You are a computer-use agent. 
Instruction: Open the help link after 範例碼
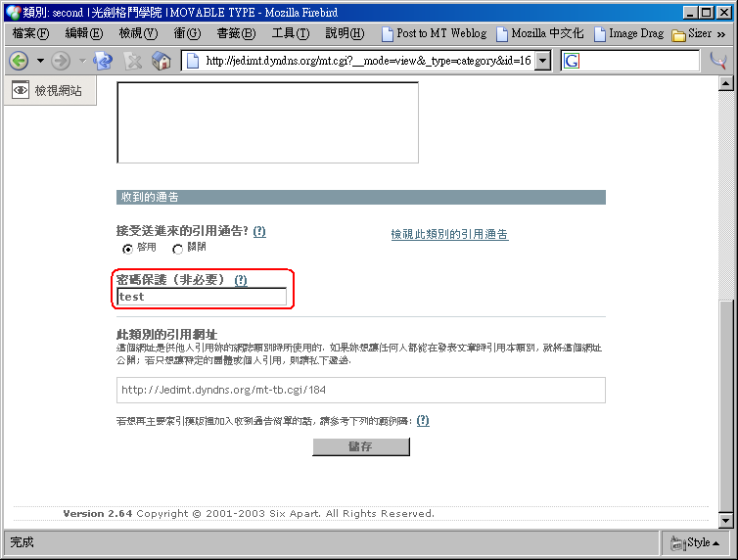pos(423,420)
